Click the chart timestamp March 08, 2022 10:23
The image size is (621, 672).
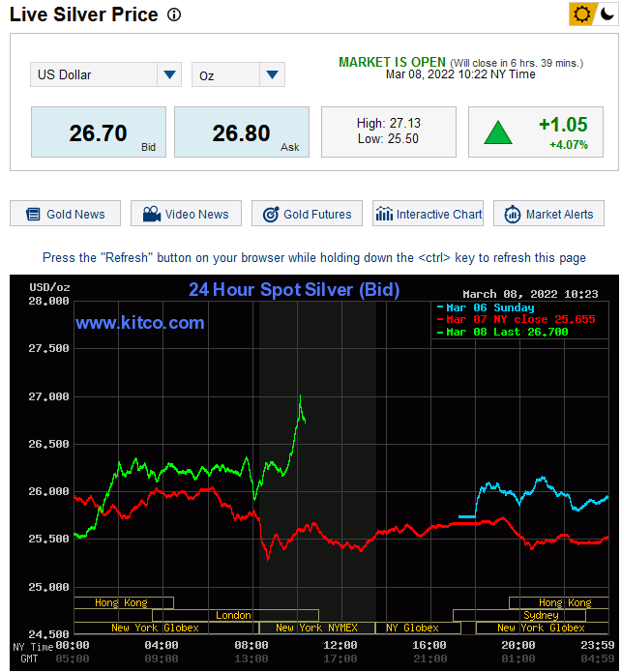[x=530, y=294]
